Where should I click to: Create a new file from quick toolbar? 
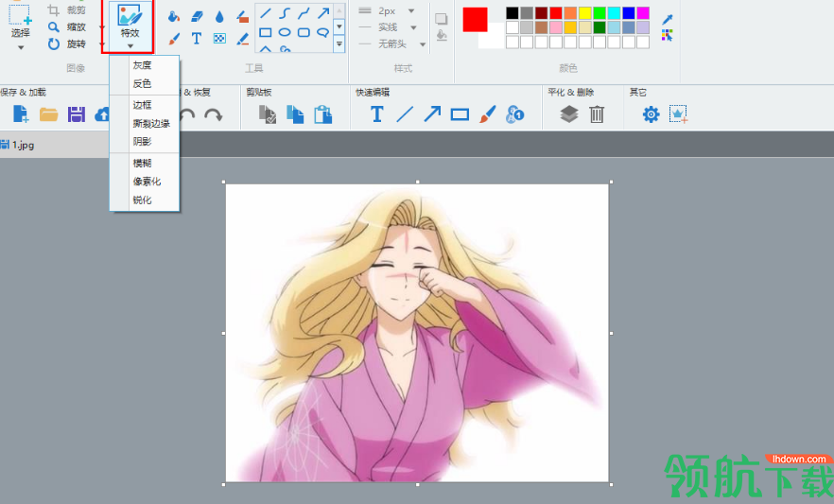[x=21, y=113]
